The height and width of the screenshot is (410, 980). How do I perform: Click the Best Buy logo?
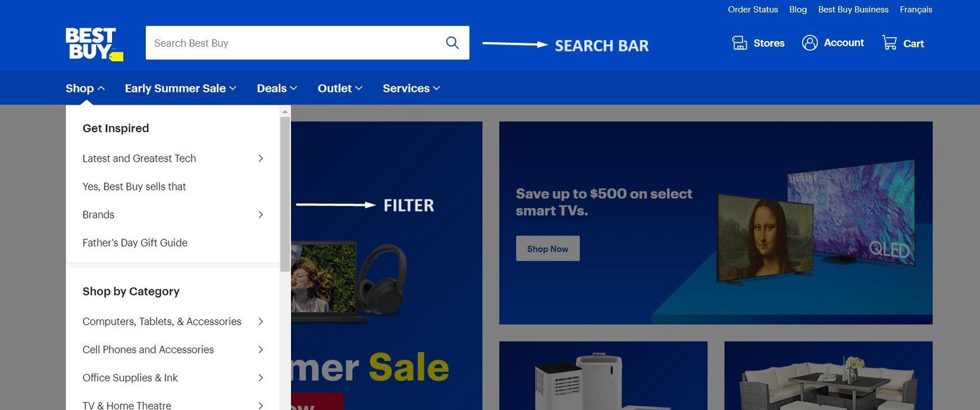pyautogui.click(x=94, y=44)
